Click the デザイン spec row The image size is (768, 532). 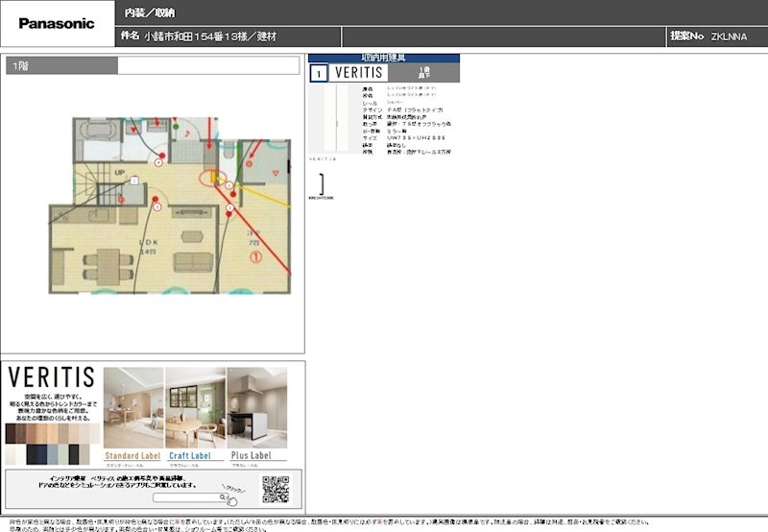pyautogui.click(x=402, y=110)
